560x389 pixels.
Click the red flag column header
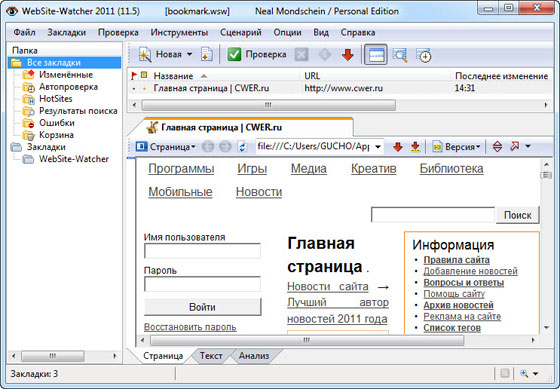pyautogui.click(x=134, y=75)
